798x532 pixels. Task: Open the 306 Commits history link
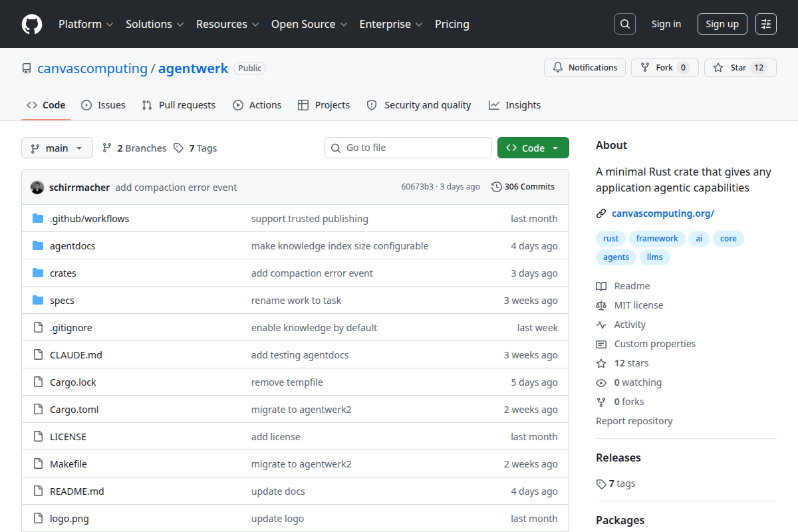[523, 187]
